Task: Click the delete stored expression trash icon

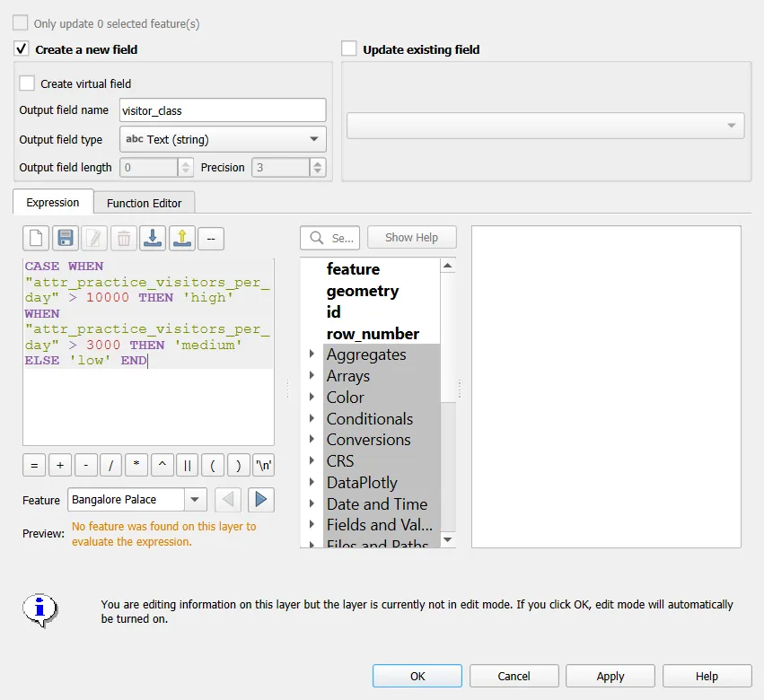Action: click(x=124, y=239)
